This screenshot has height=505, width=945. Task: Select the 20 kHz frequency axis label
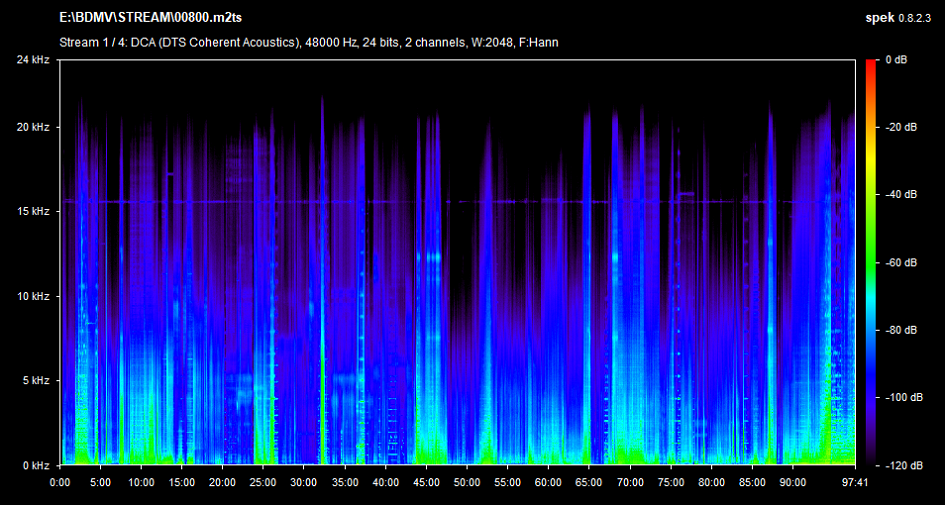coord(33,128)
